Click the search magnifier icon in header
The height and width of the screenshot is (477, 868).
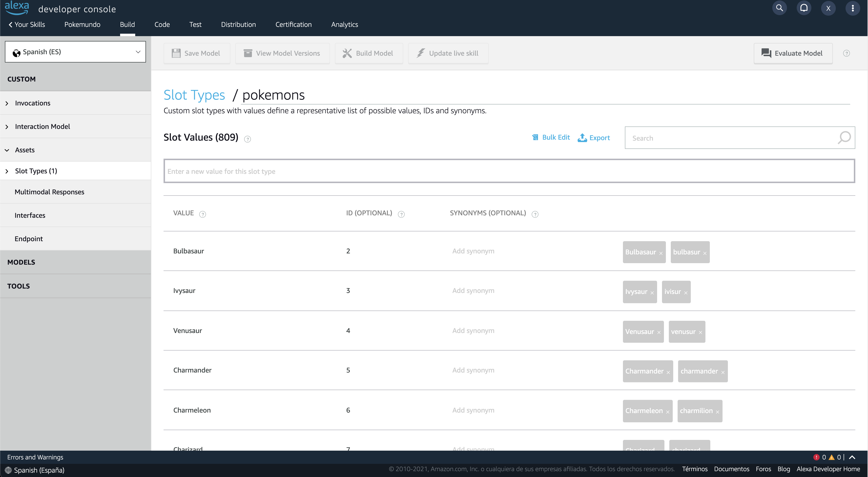click(779, 8)
